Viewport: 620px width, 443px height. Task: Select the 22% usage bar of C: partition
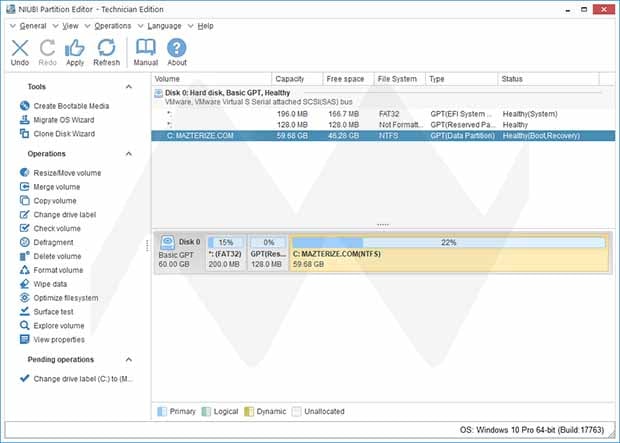pyautogui.click(x=448, y=242)
